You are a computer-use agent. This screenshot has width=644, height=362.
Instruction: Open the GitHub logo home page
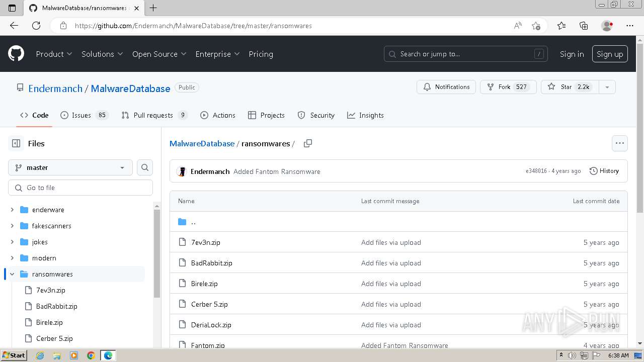click(16, 54)
